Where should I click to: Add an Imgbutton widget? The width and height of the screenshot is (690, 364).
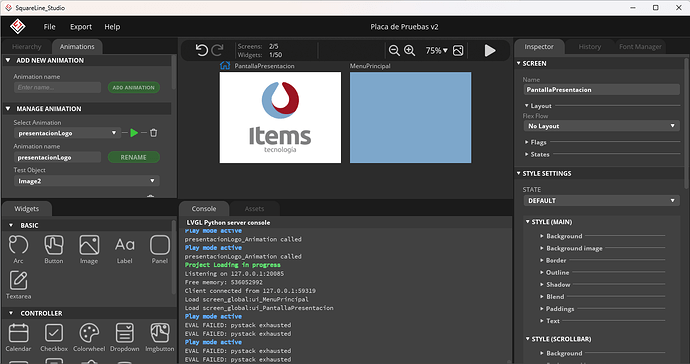point(160,337)
